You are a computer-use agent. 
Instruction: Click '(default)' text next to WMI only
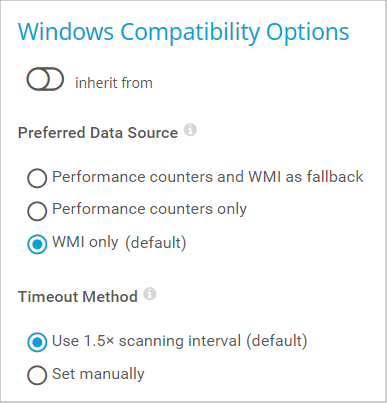[156, 243]
